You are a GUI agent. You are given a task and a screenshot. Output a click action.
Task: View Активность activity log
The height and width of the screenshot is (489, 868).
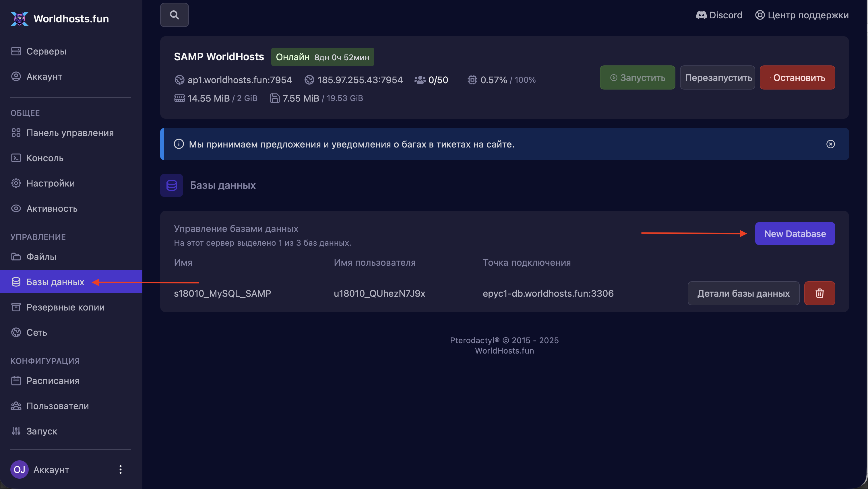pyautogui.click(x=52, y=208)
